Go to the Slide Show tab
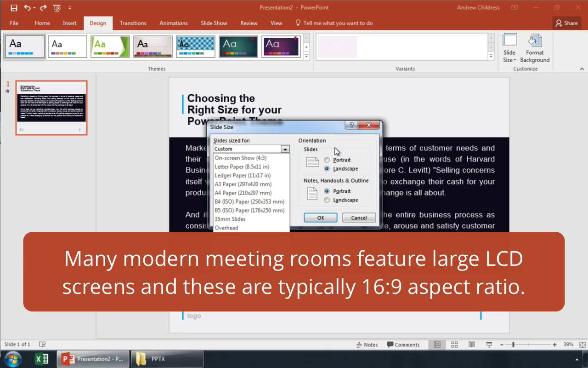588x368 pixels. [214, 23]
